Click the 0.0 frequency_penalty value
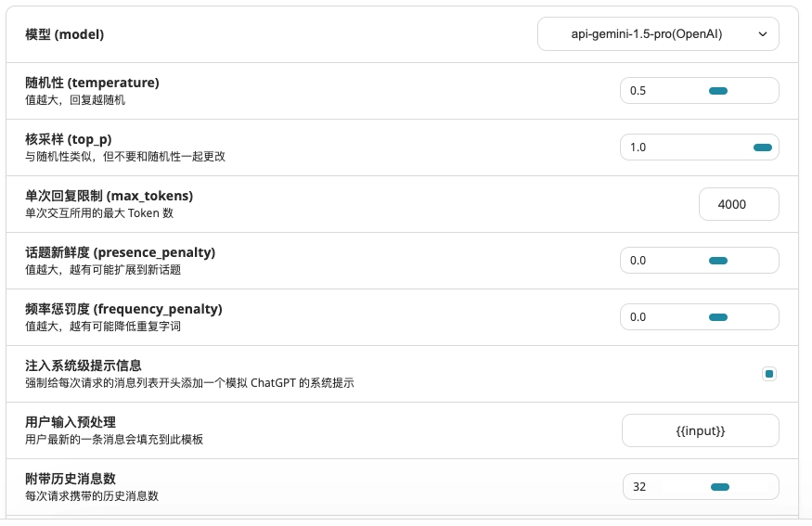This screenshot has height=526, width=812. pos(638,317)
